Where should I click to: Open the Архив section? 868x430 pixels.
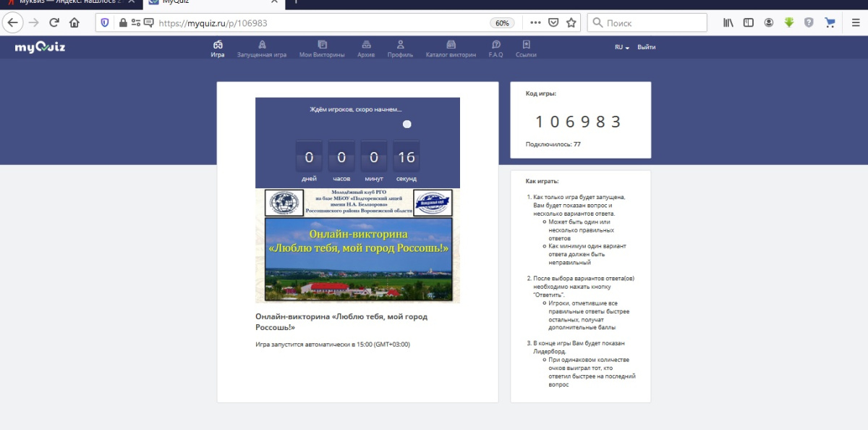[x=366, y=49]
